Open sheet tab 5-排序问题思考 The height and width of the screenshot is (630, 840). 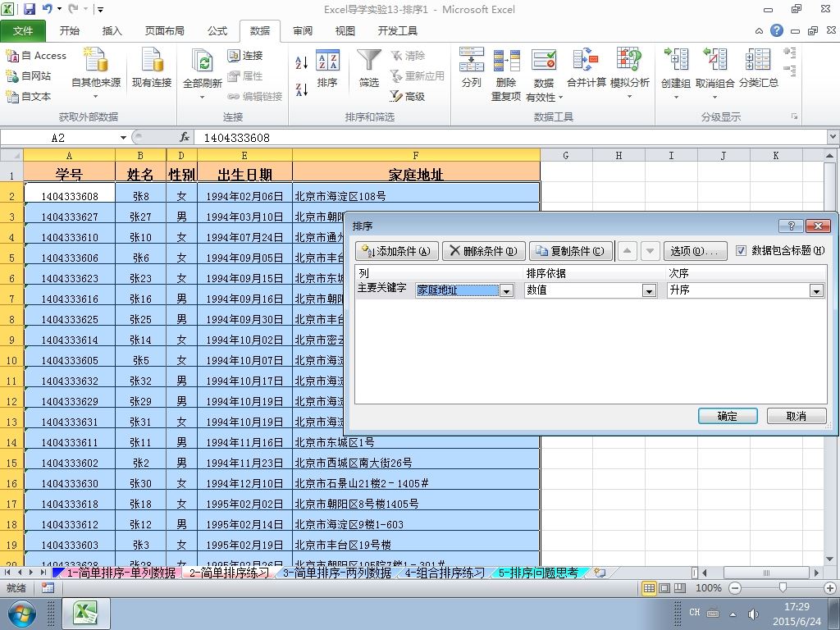click(538, 573)
